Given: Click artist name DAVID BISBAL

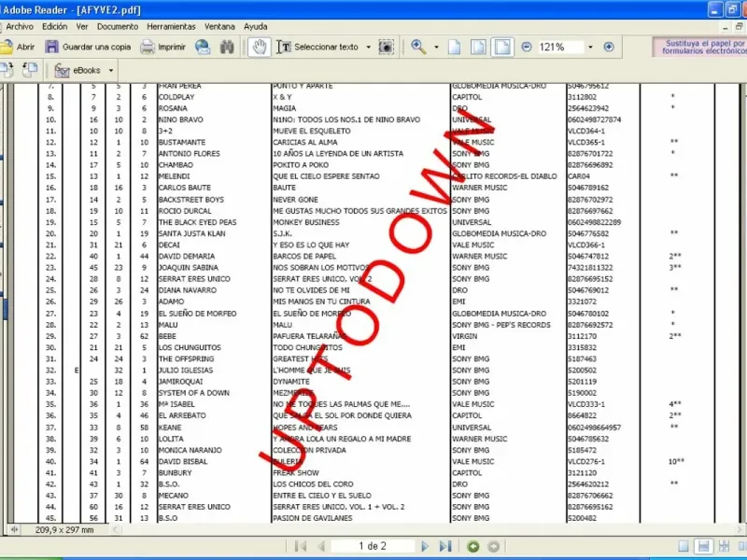Looking at the screenshot, I should [183, 461].
